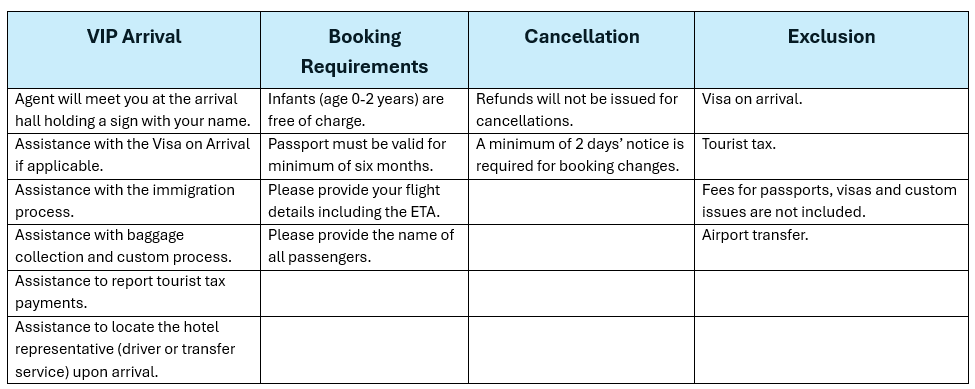This screenshot has height=389, width=975.
Task: Click the VIP Arrival column header
Action: click(134, 50)
